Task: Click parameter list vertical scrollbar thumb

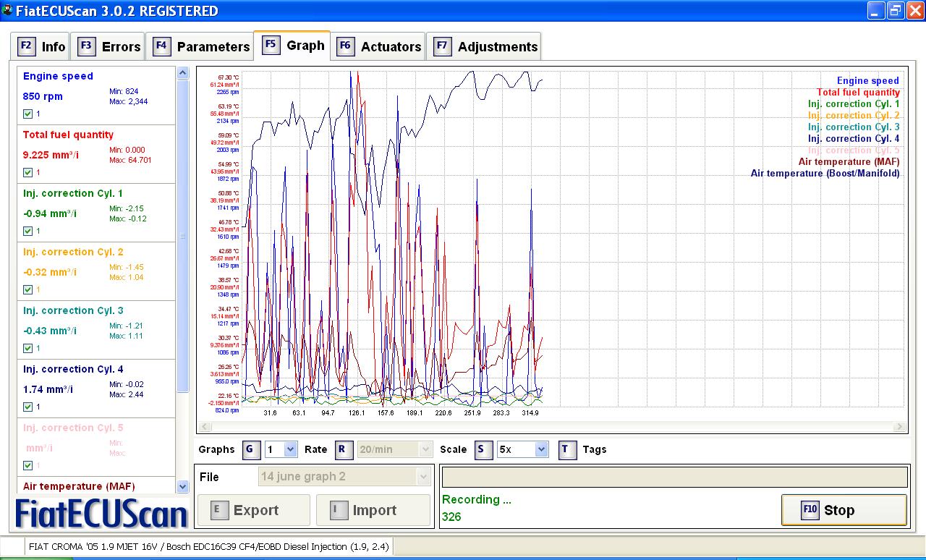Action: (x=183, y=235)
